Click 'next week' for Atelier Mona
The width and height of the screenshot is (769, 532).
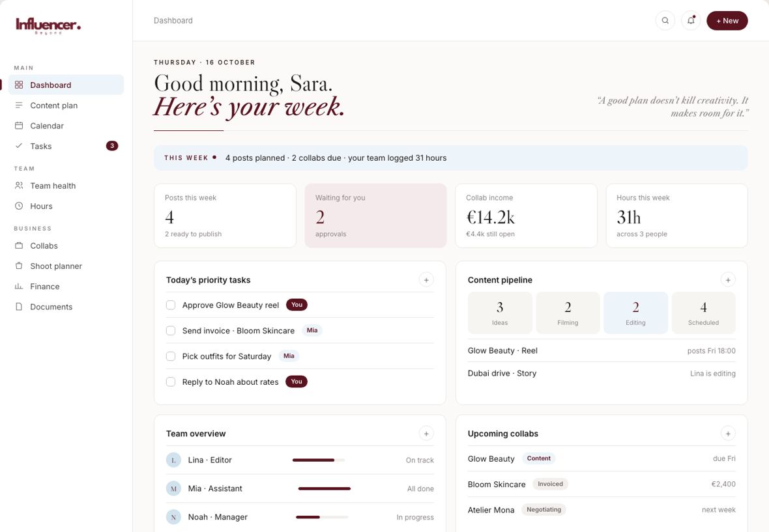(x=718, y=509)
